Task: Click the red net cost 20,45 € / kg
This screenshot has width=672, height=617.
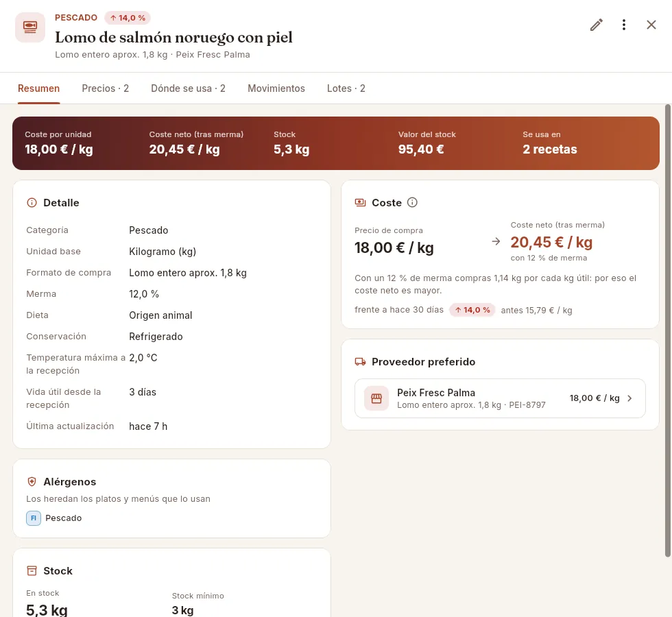Action: 551,242
